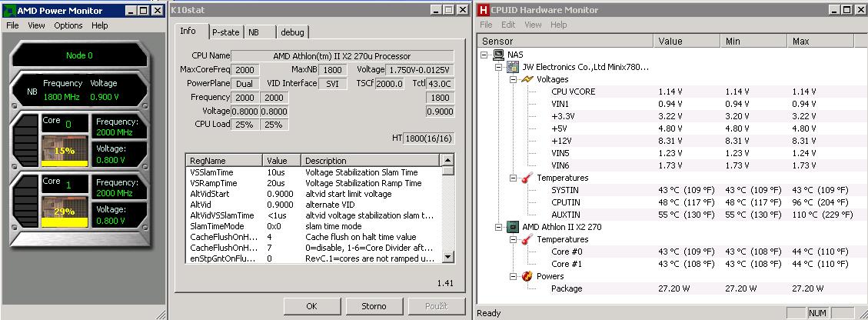Click the AMD Athlon II X2 270 chip icon

click(x=513, y=227)
